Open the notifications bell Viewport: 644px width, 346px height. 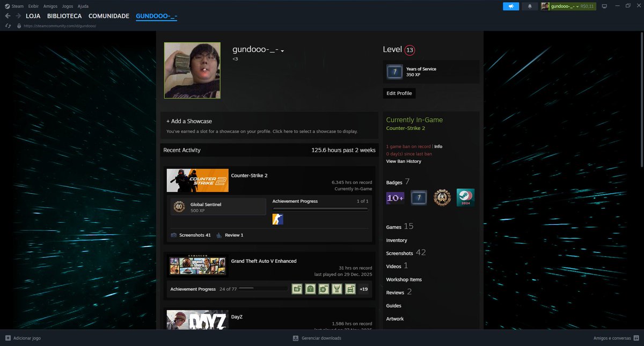530,6
